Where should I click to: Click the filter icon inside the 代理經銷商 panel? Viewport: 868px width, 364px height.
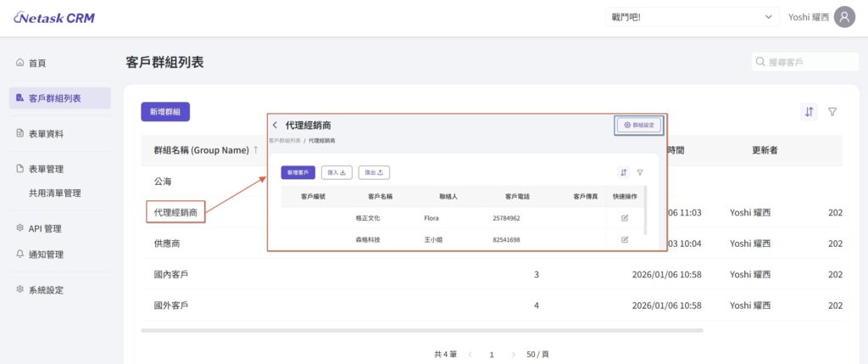click(x=640, y=172)
